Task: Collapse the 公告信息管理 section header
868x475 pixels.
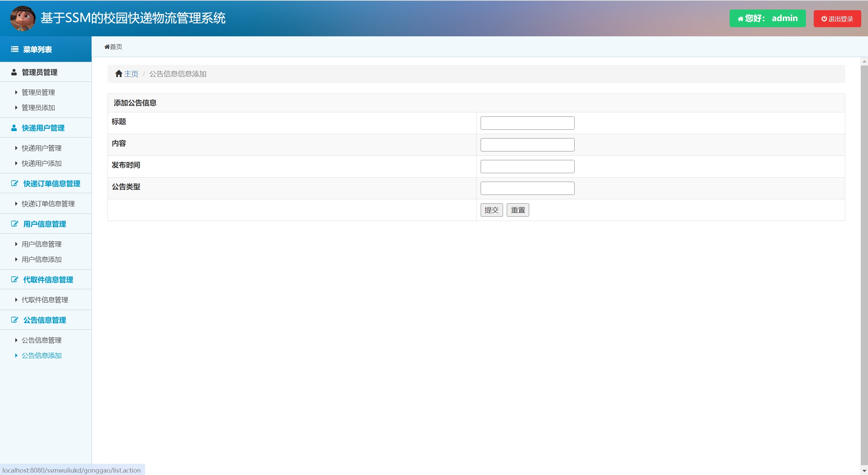Action: [x=44, y=320]
